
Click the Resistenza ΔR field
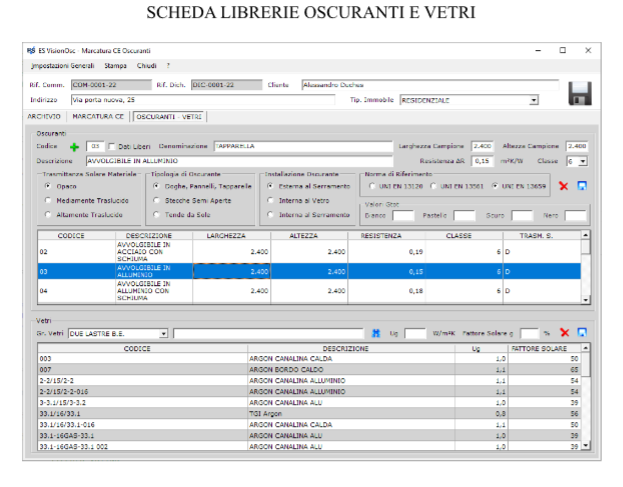(482, 161)
